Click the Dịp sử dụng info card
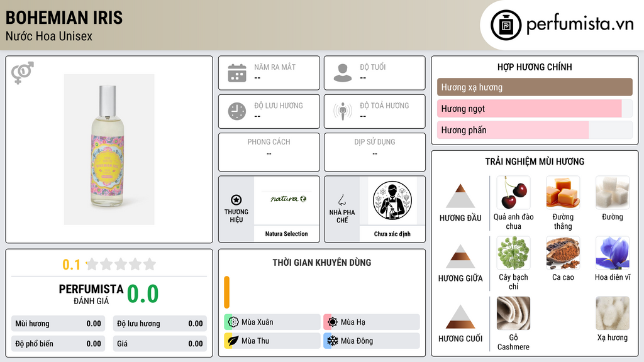Viewport: 644px width, 362px height. pyautogui.click(x=375, y=152)
